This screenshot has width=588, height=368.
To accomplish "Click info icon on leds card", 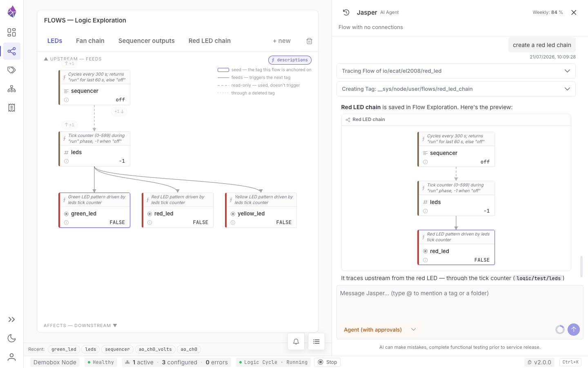I will [67, 161].
